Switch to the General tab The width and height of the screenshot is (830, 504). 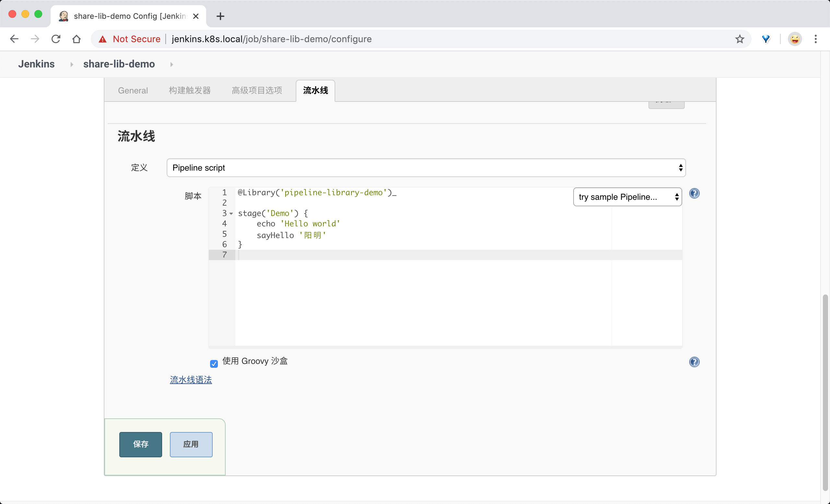pyautogui.click(x=133, y=90)
